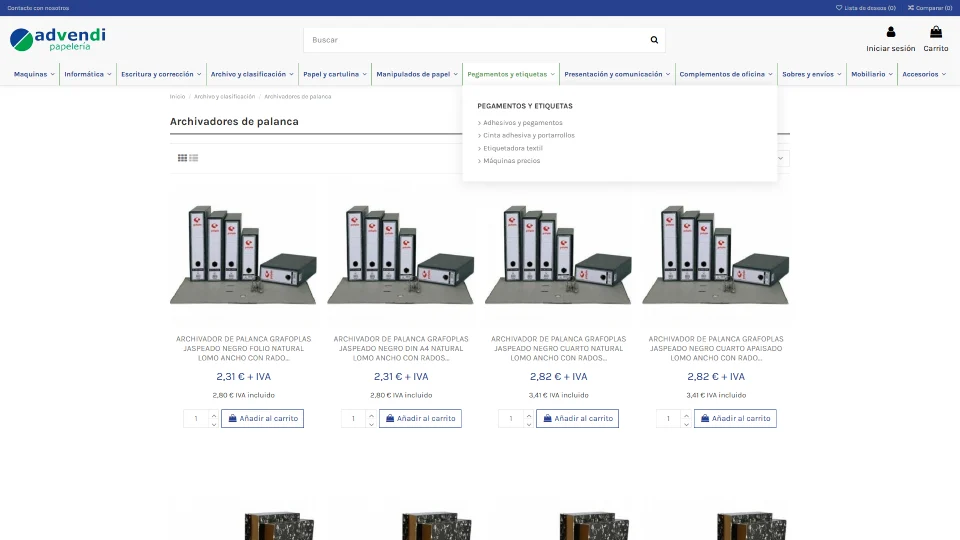Expand Complementos de oficina menu
The width and height of the screenshot is (960, 540).
726,74
